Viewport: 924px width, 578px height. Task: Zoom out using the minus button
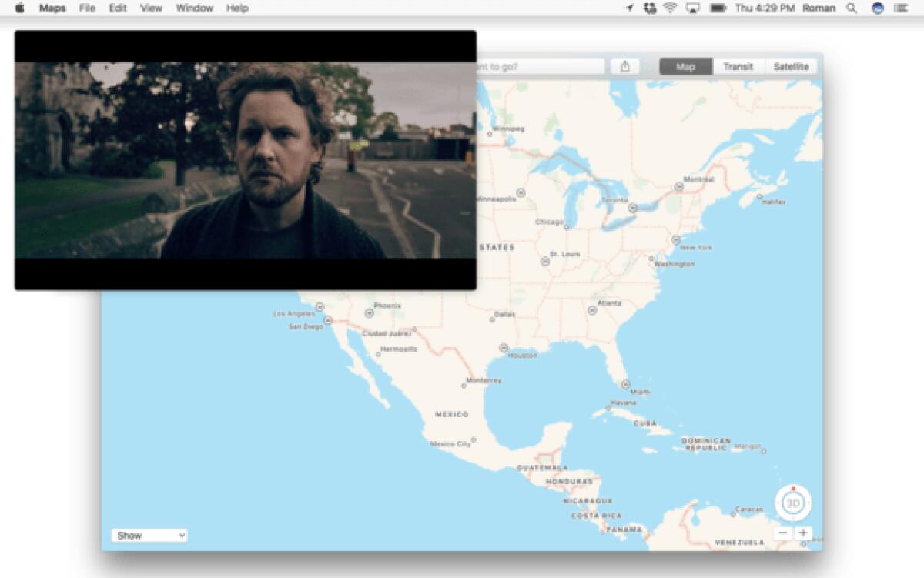[782, 532]
